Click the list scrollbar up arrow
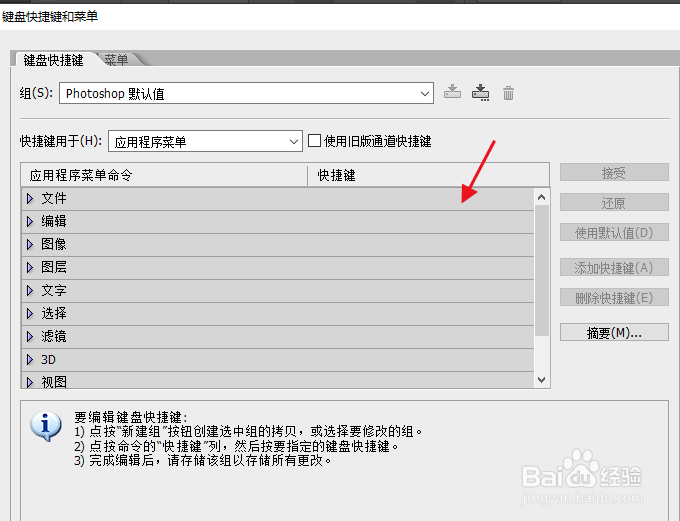 (x=541, y=197)
